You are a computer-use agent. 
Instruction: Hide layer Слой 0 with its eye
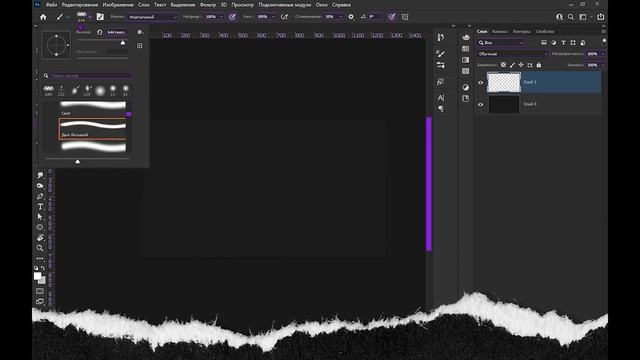point(480,104)
